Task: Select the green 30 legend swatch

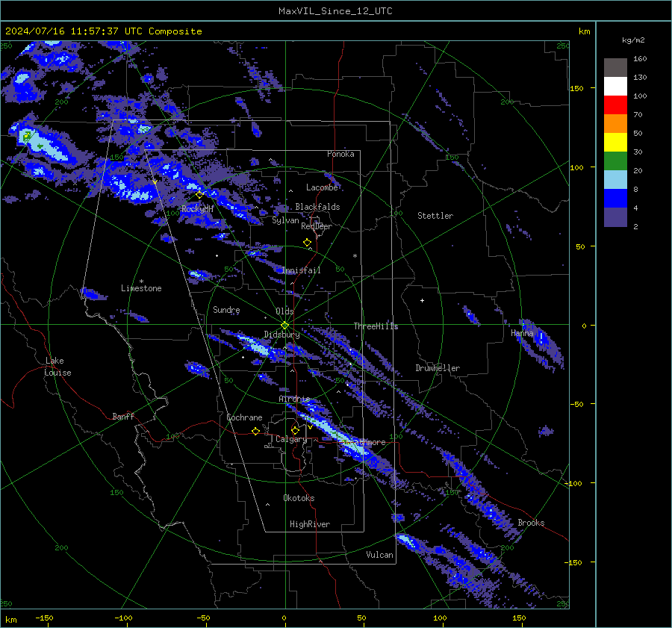Action: 615,161
